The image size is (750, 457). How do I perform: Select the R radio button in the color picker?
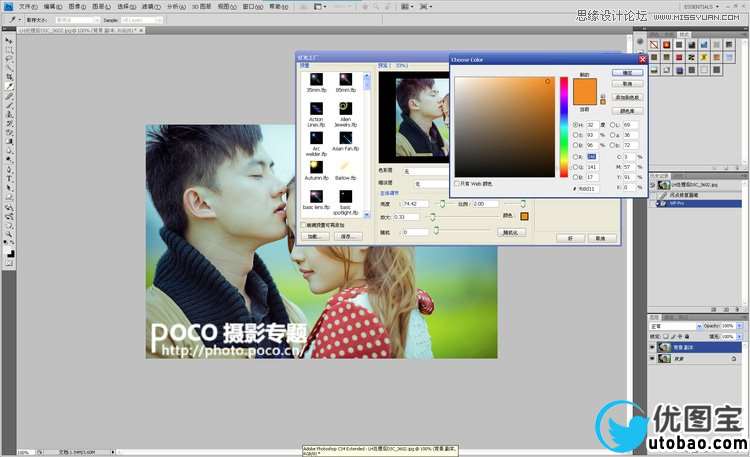[575, 157]
